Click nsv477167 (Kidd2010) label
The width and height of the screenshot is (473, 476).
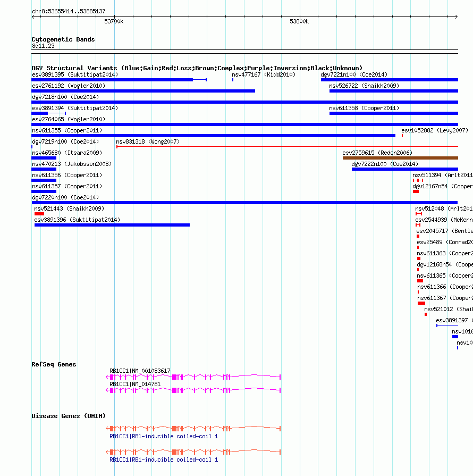[264, 74]
